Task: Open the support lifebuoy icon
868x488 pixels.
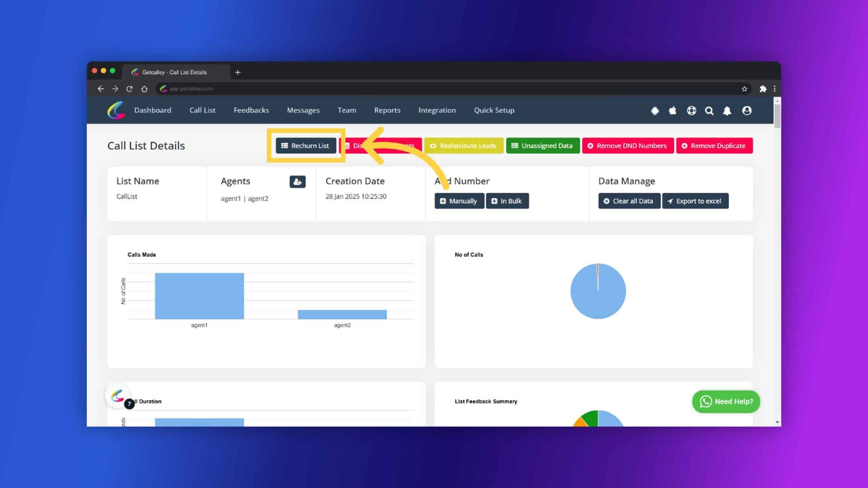Action: click(x=691, y=111)
